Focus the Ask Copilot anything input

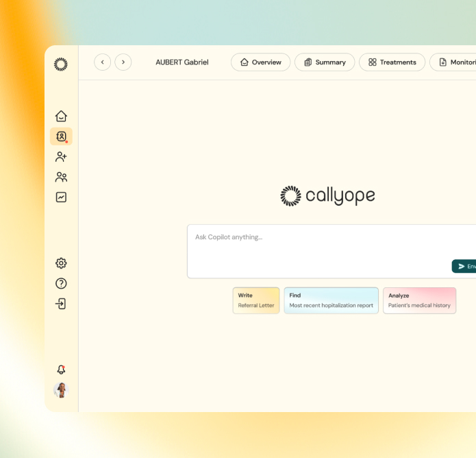(x=331, y=252)
